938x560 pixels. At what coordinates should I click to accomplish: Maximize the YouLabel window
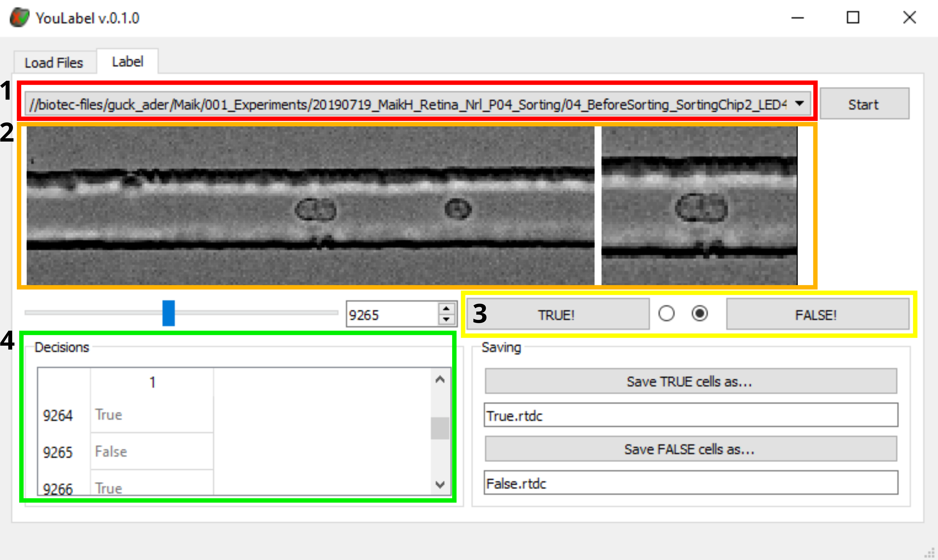[x=853, y=17]
